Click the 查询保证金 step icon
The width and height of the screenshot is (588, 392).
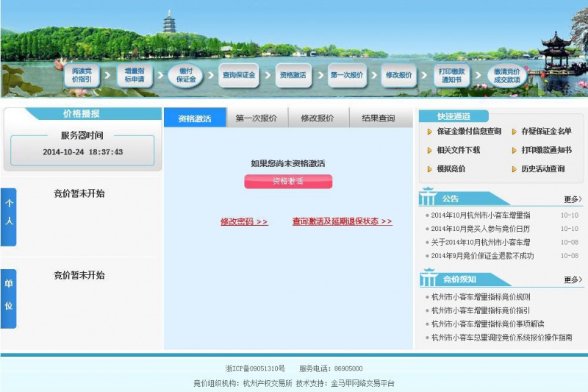239,75
